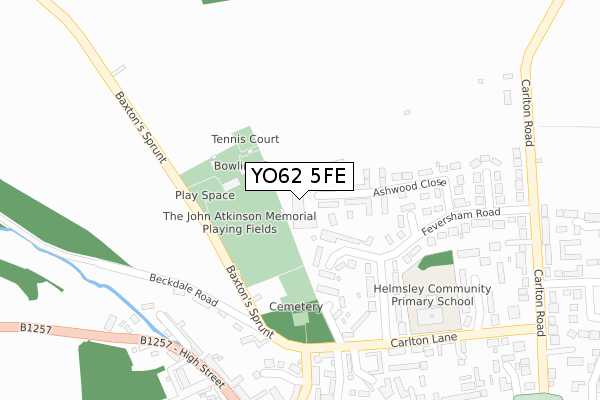Select the Tennis Court label
Viewport: 600px width, 400px height.
[245, 139]
